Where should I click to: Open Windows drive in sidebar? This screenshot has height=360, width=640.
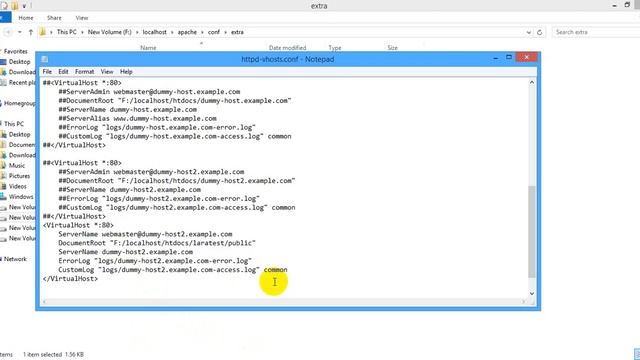coord(21,197)
